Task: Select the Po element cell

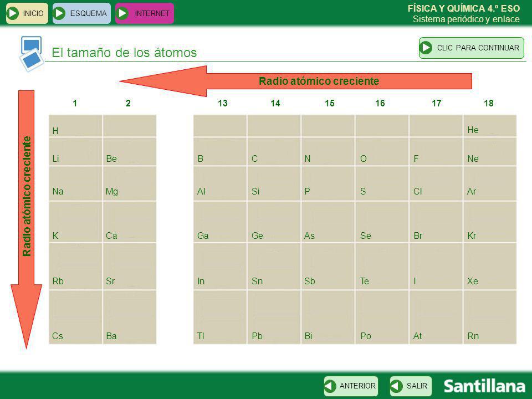Action: point(382,317)
